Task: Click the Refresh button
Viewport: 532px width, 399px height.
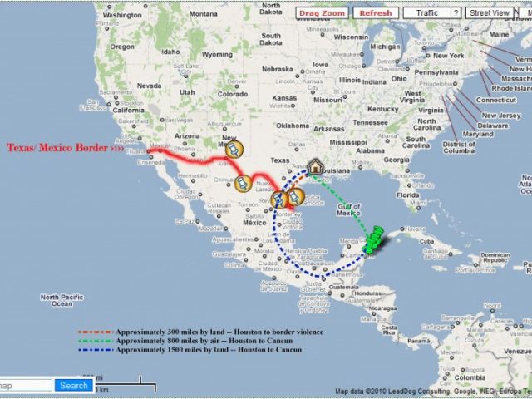Action: coord(376,13)
